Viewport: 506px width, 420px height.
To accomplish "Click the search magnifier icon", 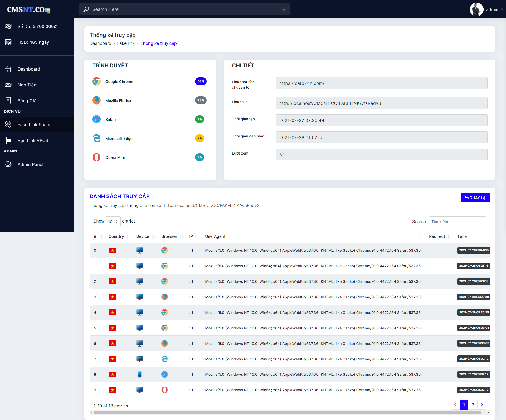I will click(86, 9).
